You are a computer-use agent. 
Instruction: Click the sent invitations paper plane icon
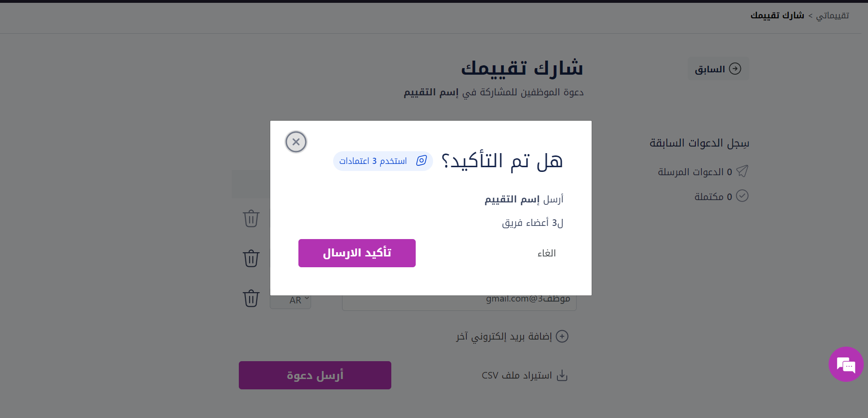coord(742,171)
